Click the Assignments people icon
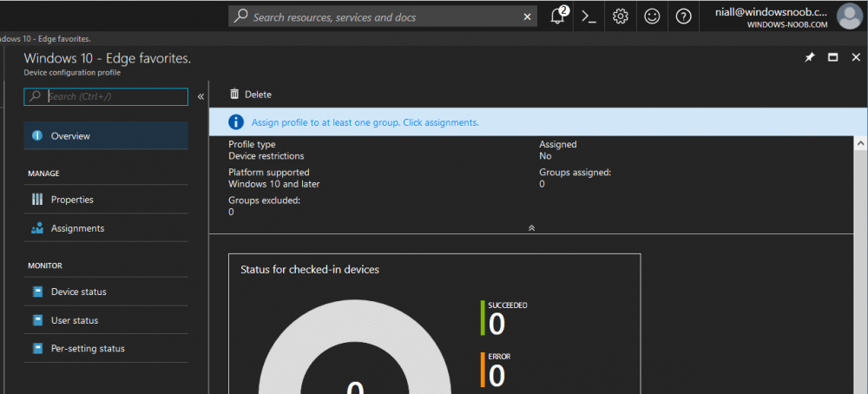Viewport: 868px width, 394px height. coord(37,228)
